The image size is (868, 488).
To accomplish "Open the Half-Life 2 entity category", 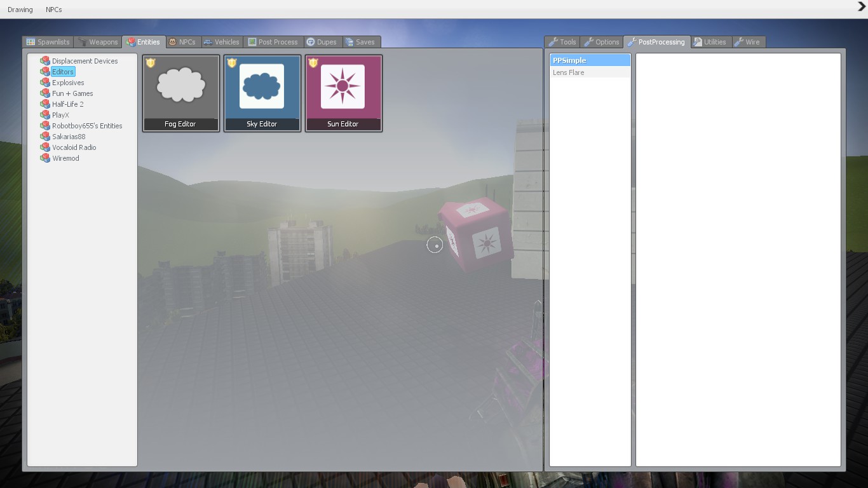I will point(67,104).
